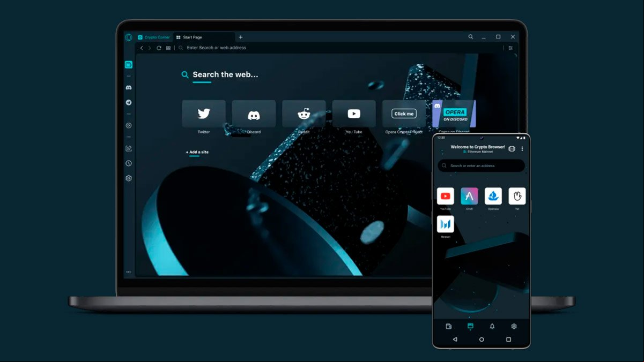This screenshot has height=362, width=644.
Task: Open the You Tube speed dial tile
Action: point(354,114)
